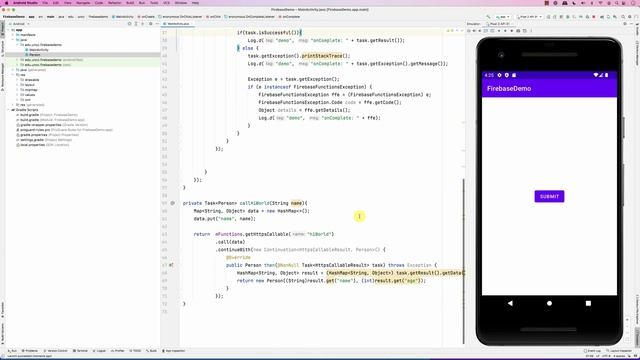The image size is (640, 360).
Task: Tap the emulator Recents square button
Action: click(588, 303)
